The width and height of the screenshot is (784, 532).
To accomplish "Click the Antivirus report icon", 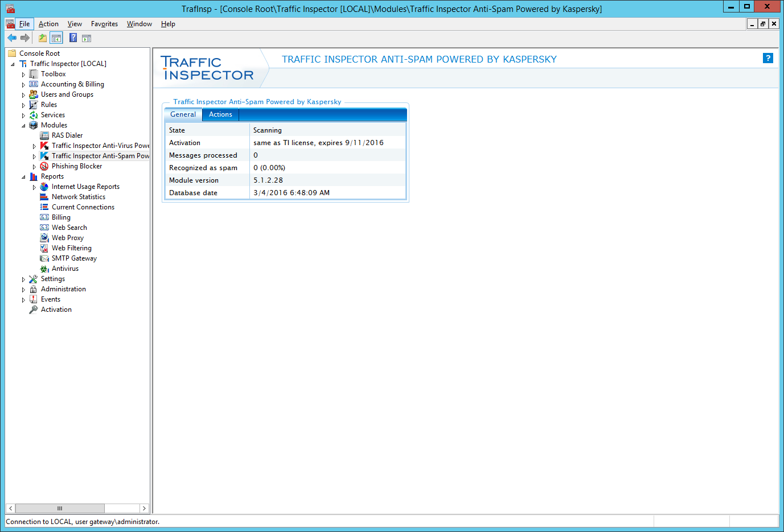I will click(x=44, y=269).
